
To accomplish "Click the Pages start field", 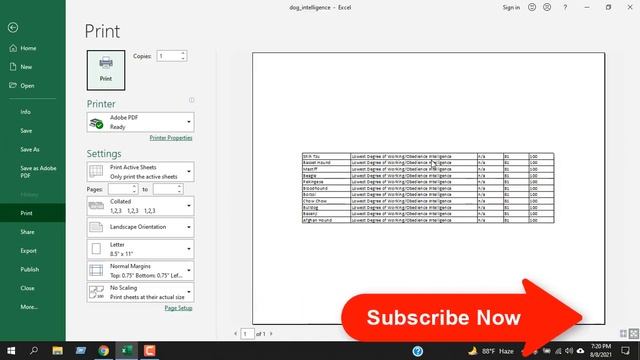I will pos(120,189).
